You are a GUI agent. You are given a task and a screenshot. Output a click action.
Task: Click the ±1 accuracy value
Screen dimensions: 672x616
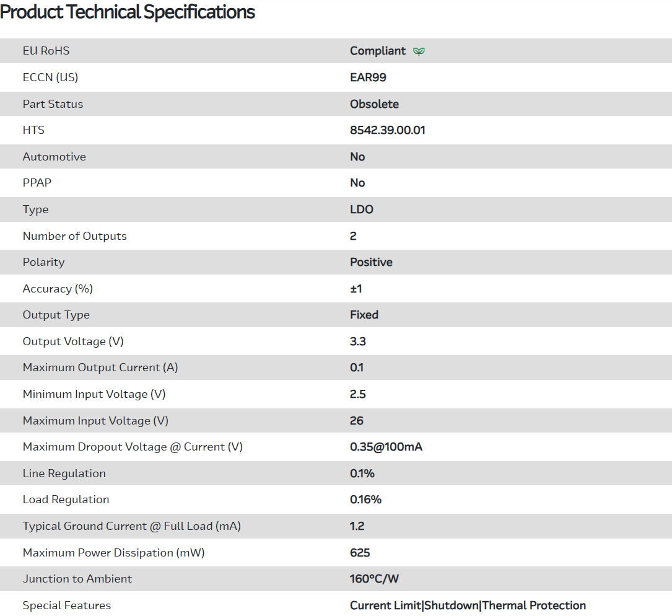pos(356,289)
